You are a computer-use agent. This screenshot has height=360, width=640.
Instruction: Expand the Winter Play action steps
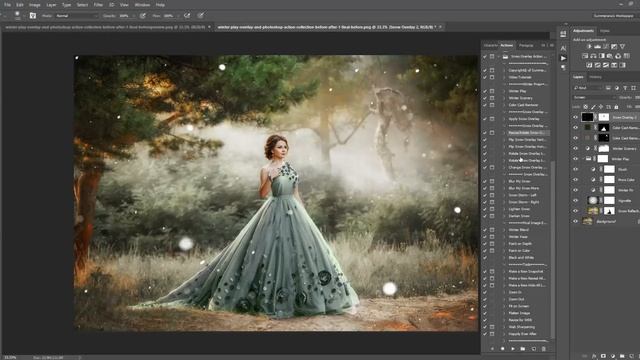pyautogui.click(x=504, y=91)
